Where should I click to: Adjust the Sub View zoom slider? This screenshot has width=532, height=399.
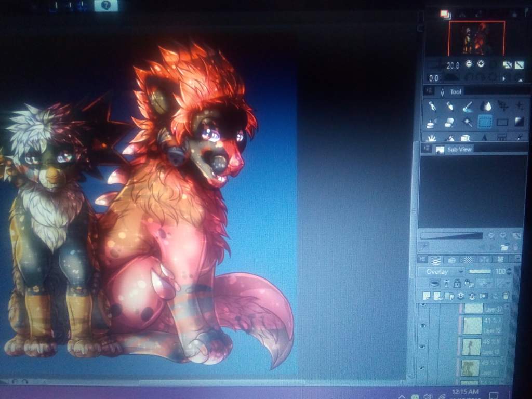(x=451, y=235)
